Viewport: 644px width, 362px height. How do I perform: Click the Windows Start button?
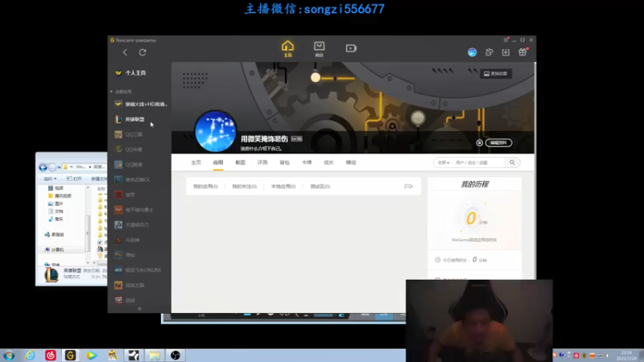(x=9, y=356)
